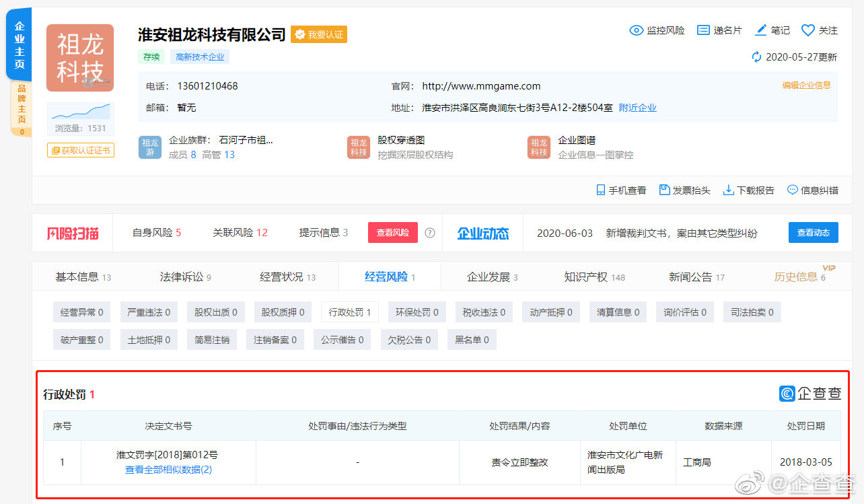Select the 注销备案 0 filter
Viewport: 864px width, 504px height.
coord(275,340)
